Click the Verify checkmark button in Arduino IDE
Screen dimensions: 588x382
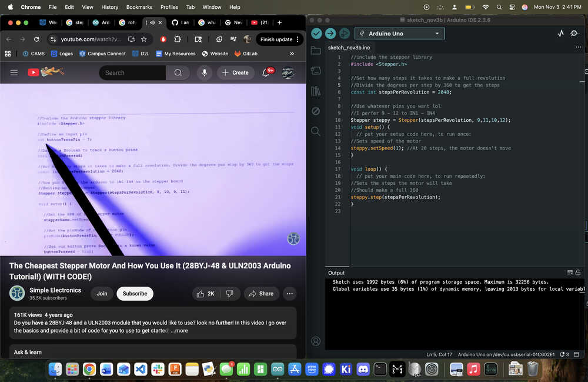(x=316, y=34)
